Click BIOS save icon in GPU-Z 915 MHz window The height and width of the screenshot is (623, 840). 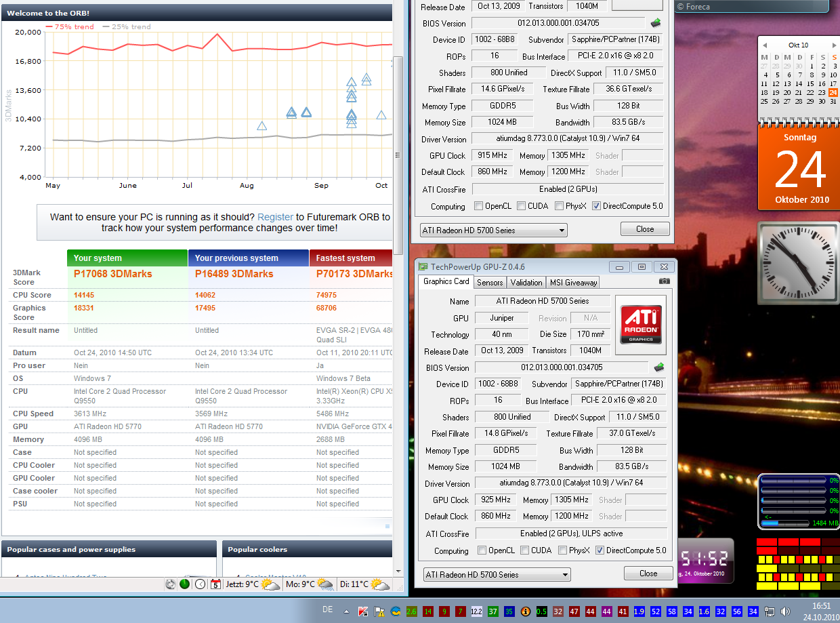coord(656,23)
